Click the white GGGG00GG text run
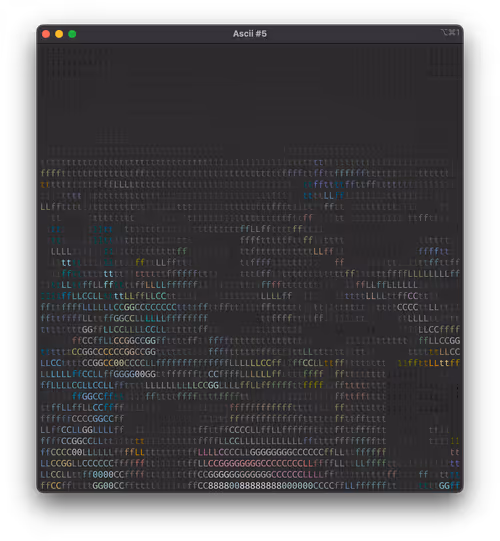 pyautogui.click(x=135, y=374)
